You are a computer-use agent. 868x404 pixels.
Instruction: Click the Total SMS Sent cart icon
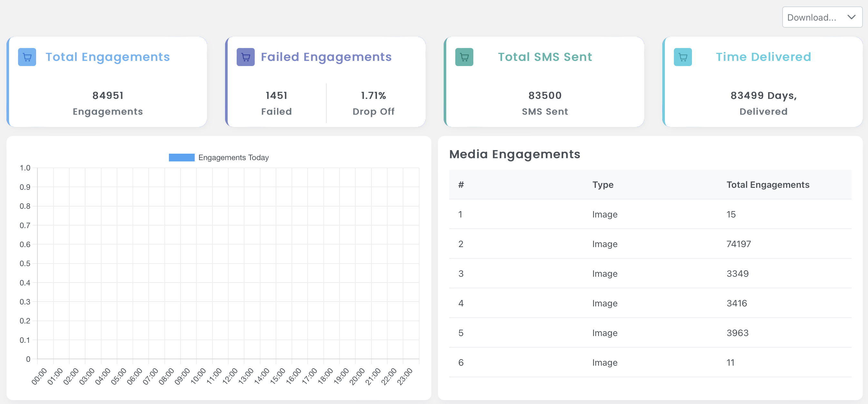464,57
